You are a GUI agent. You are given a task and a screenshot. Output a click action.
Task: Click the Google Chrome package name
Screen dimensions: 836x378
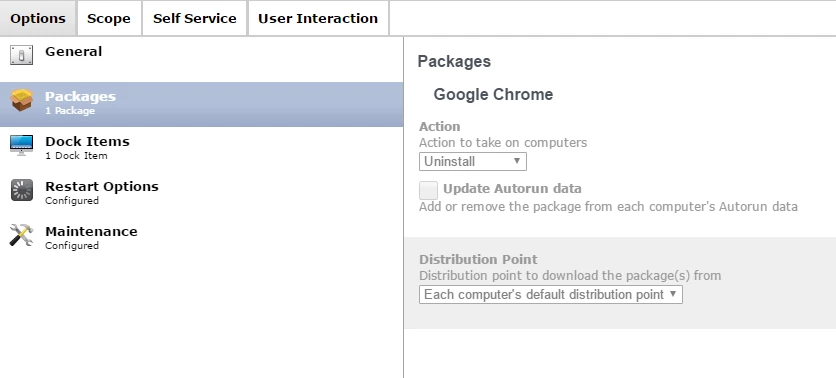tap(493, 94)
